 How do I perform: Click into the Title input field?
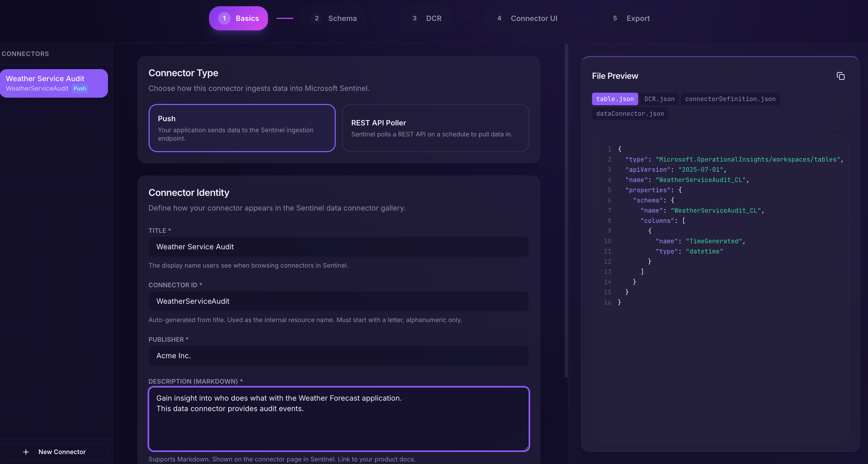pyautogui.click(x=339, y=247)
